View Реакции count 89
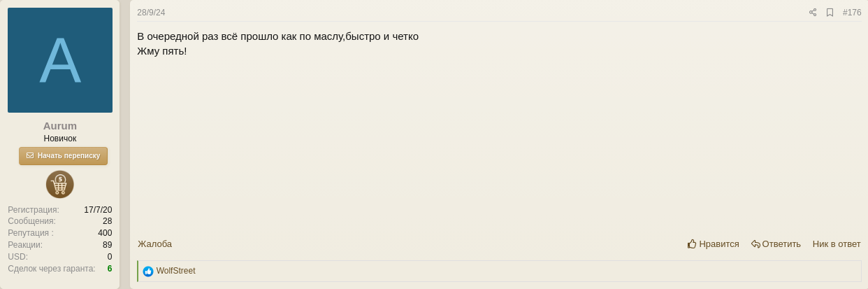868x289 pixels. pyautogui.click(x=107, y=245)
